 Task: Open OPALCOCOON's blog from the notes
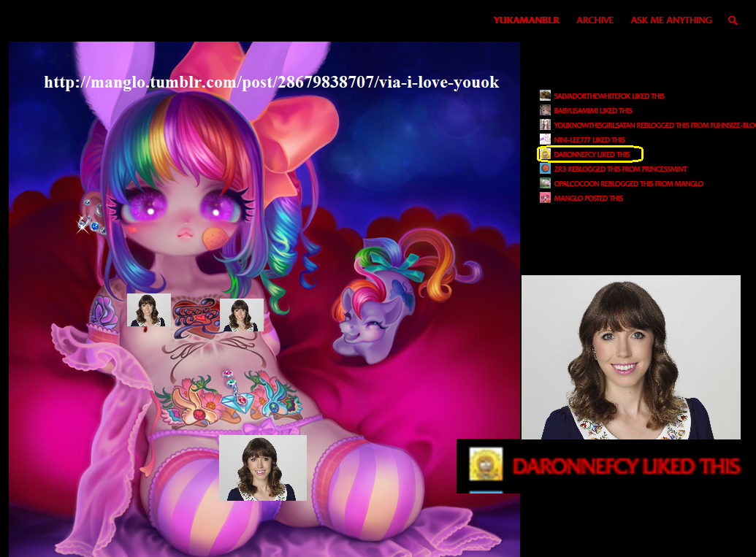point(576,183)
